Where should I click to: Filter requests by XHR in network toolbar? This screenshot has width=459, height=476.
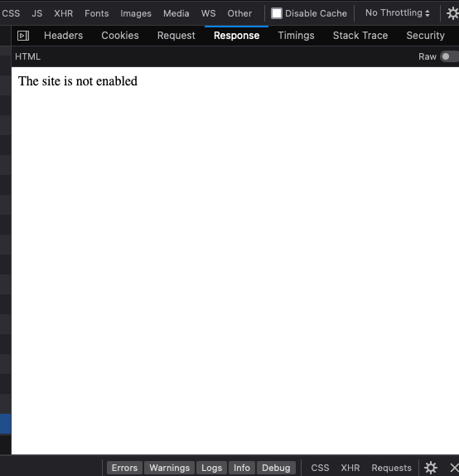click(64, 13)
